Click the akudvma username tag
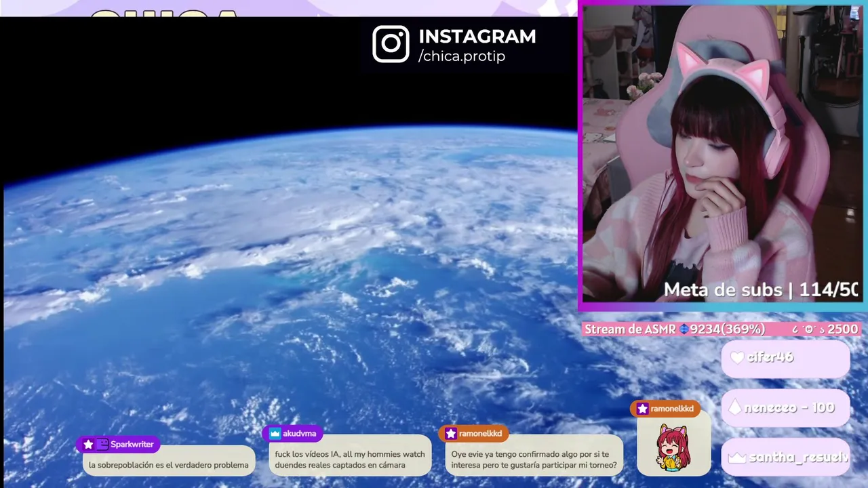The image size is (868, 488). click(x=292, y=434)
